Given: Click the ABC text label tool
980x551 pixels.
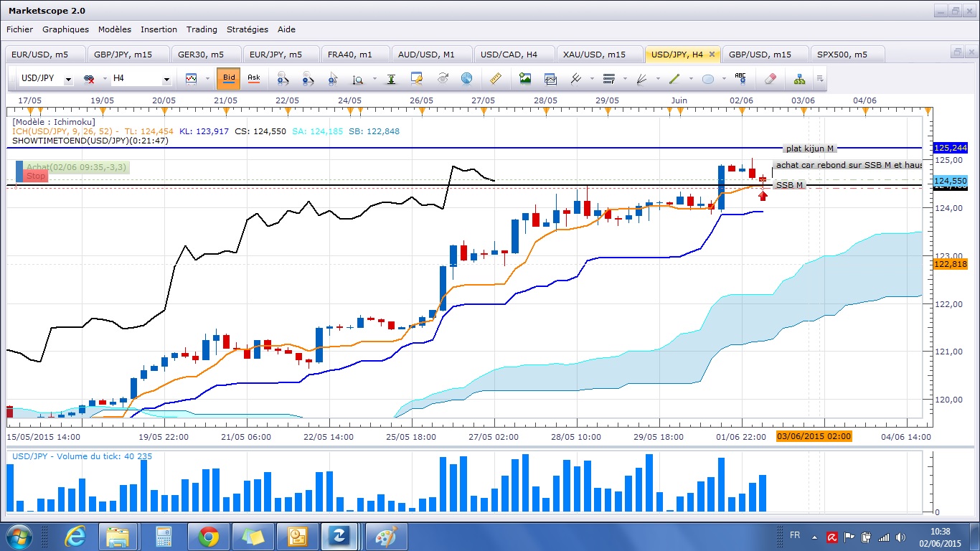Looking at the screenshot, I should point(740,78).
